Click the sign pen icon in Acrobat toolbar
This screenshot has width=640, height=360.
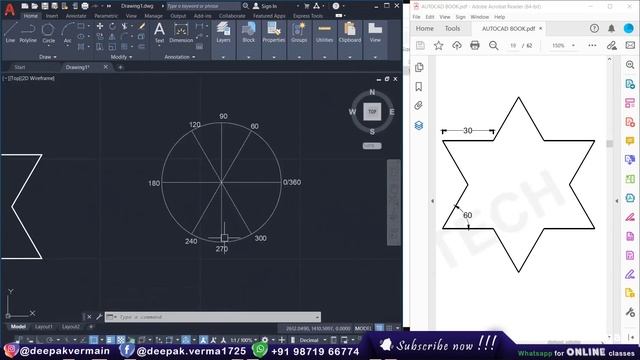click(611, 45)
